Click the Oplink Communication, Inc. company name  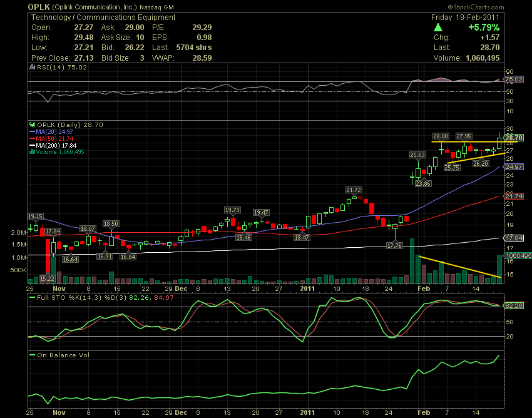pyautogui.click(x=95, y=7)
